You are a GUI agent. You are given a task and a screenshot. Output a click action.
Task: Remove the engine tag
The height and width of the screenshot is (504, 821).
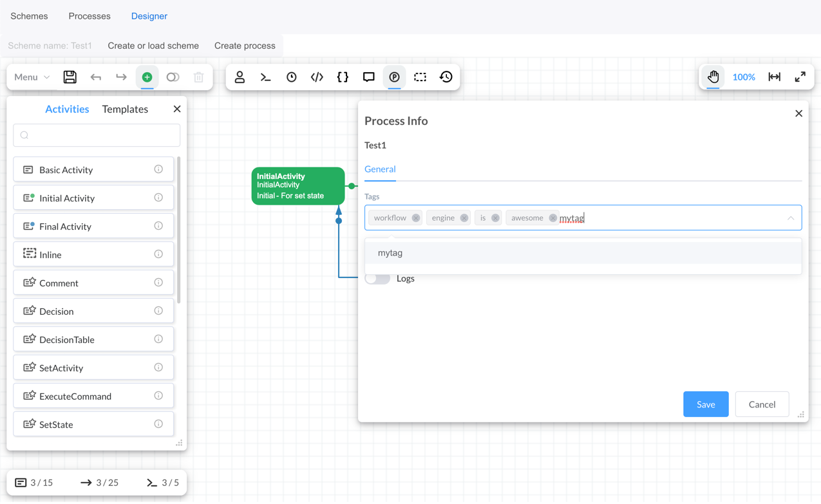click(464, 218)
